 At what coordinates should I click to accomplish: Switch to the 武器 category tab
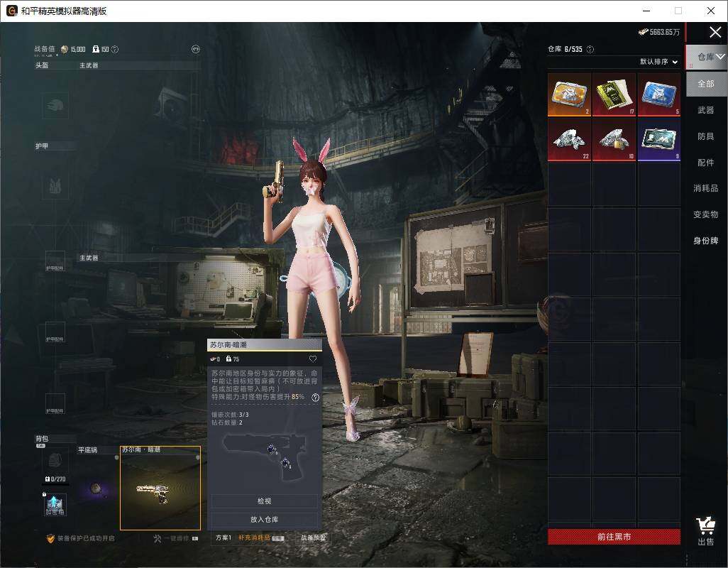tap(706, 110)
